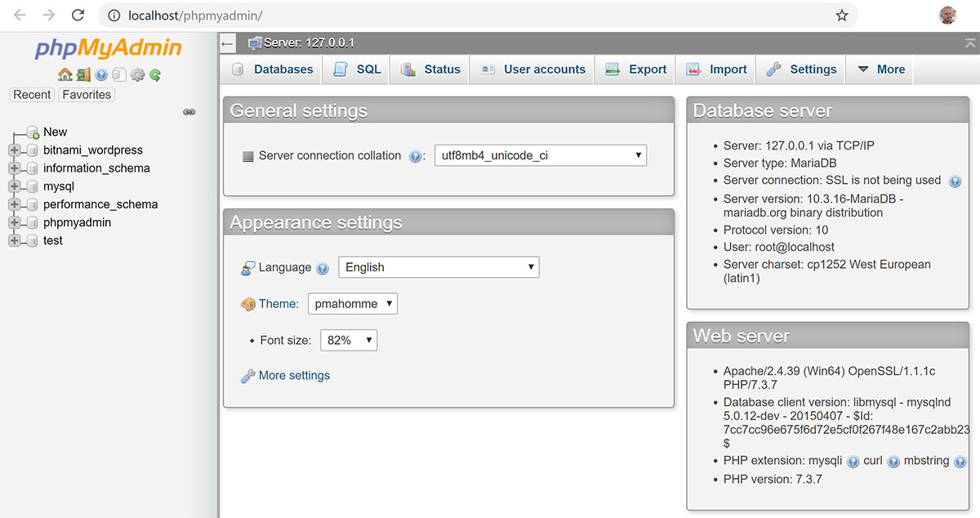The image size is (980, 518).
Task: Click the site information icon in address bar
Action: click(114, 16)
